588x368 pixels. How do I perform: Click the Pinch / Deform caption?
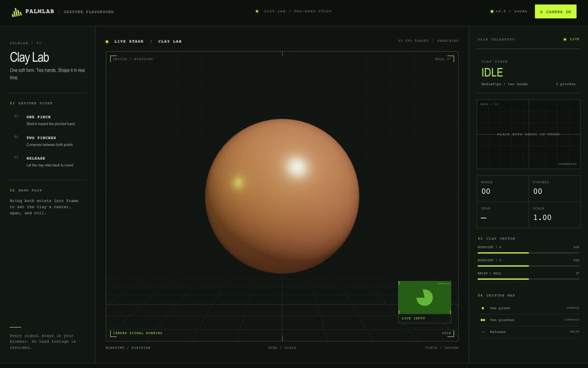coord(442,348)
